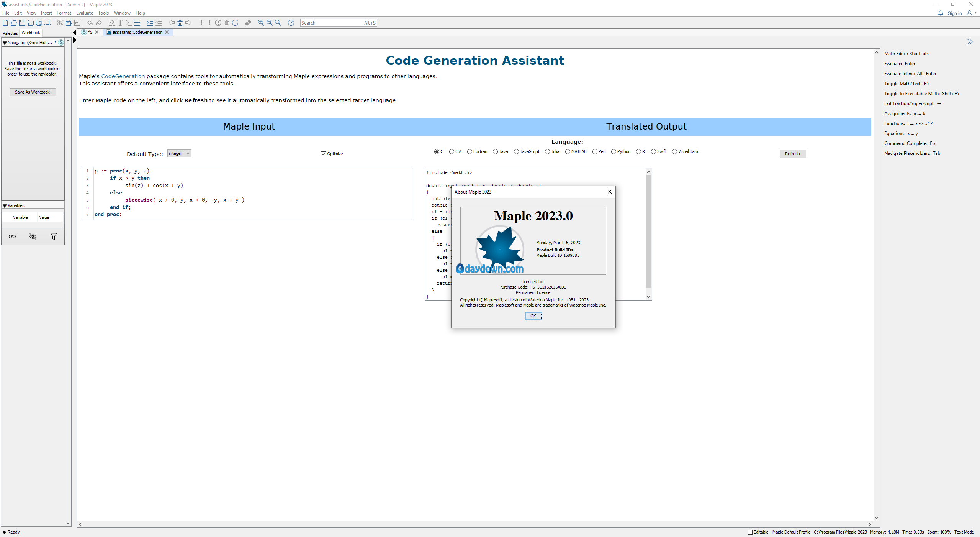The image size is (980, 537).
Task: Collapse the Variables panel section
Action: click(5, 205)
